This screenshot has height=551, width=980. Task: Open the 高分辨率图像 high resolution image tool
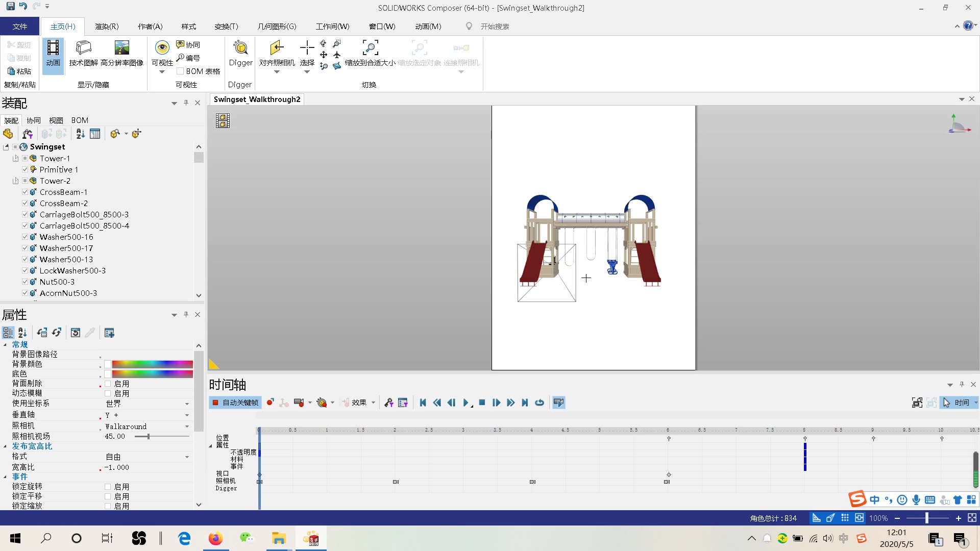coord(121,48)
